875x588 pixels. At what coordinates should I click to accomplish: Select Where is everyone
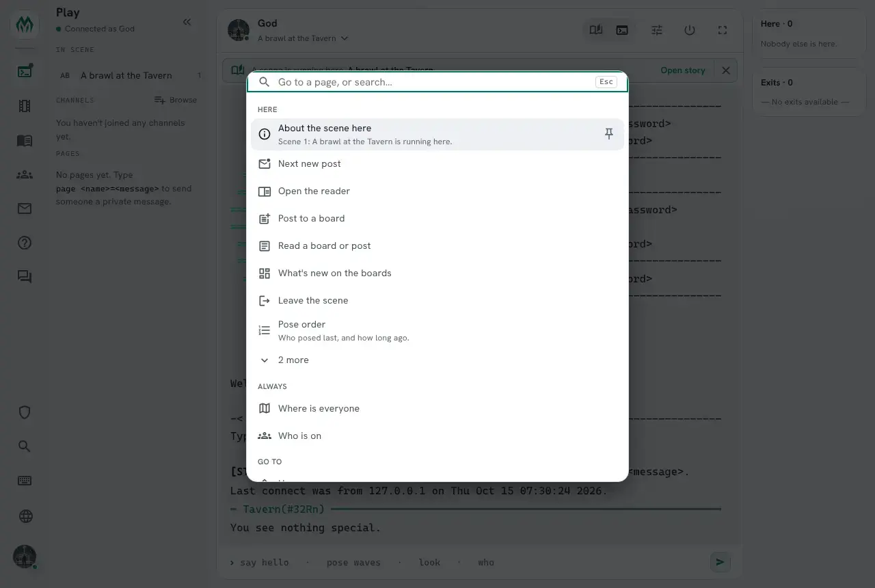[437, 409]
